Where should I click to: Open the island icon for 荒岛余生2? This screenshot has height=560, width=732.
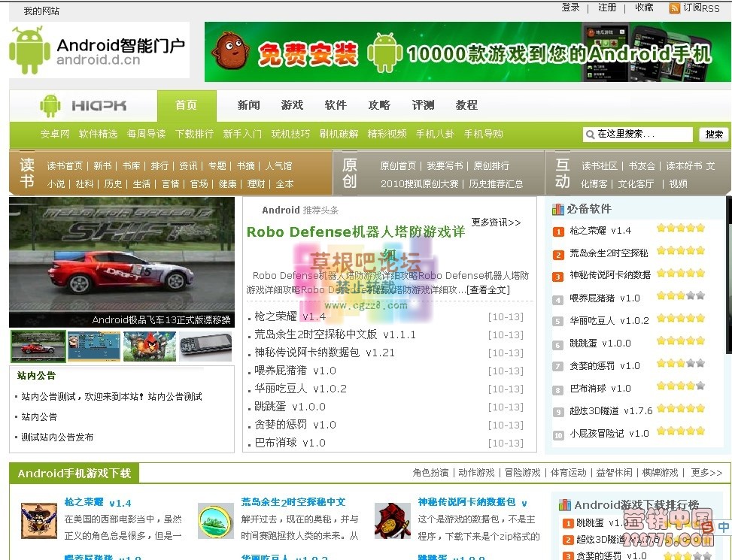click(x=216, y=520)
